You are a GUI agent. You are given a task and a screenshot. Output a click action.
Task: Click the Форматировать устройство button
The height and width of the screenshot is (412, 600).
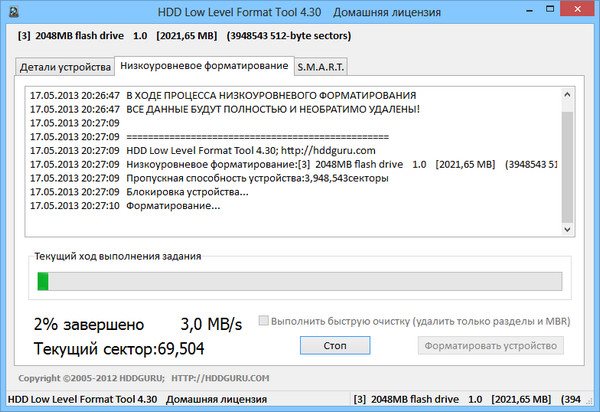tap(490, 346)
